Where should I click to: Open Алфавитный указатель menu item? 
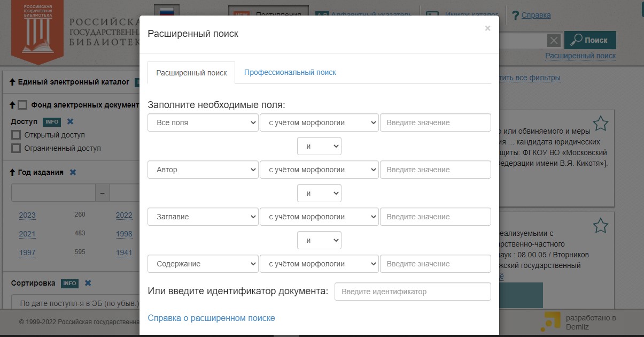click(363, 15)
